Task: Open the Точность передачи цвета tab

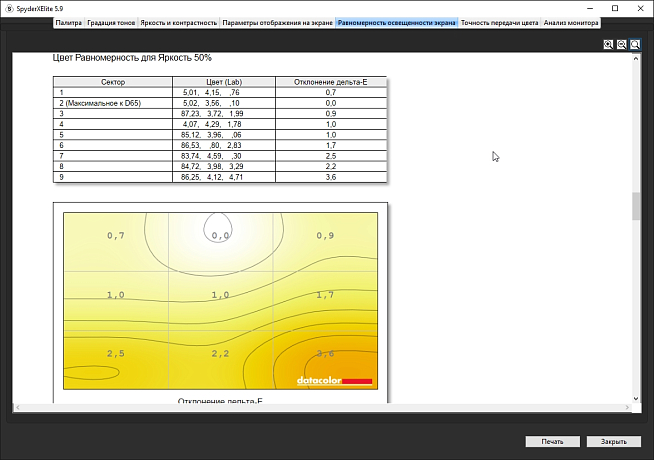Action: tap(499, 21)
